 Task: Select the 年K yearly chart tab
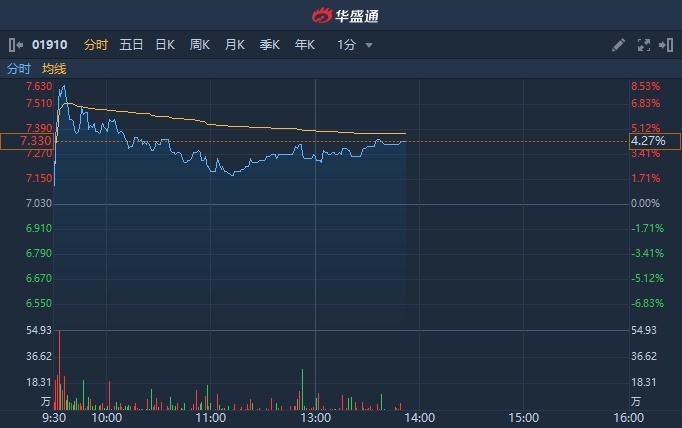pyautogui.click(x=305, y=45)
